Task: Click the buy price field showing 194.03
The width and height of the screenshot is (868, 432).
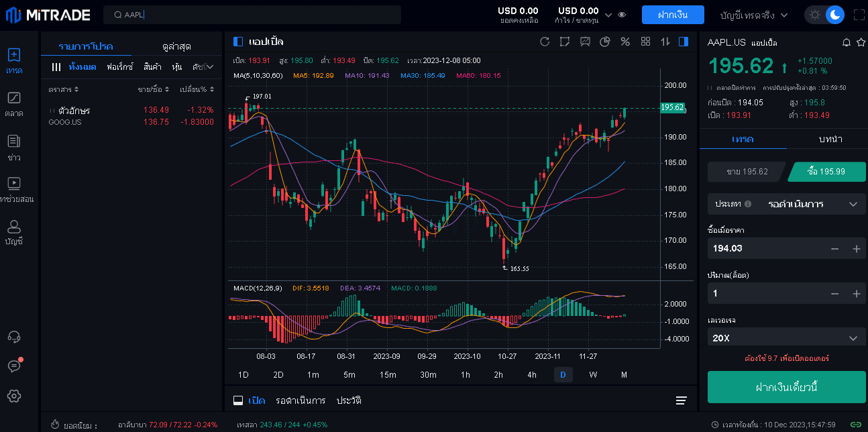Action: (x=767, y=249)
